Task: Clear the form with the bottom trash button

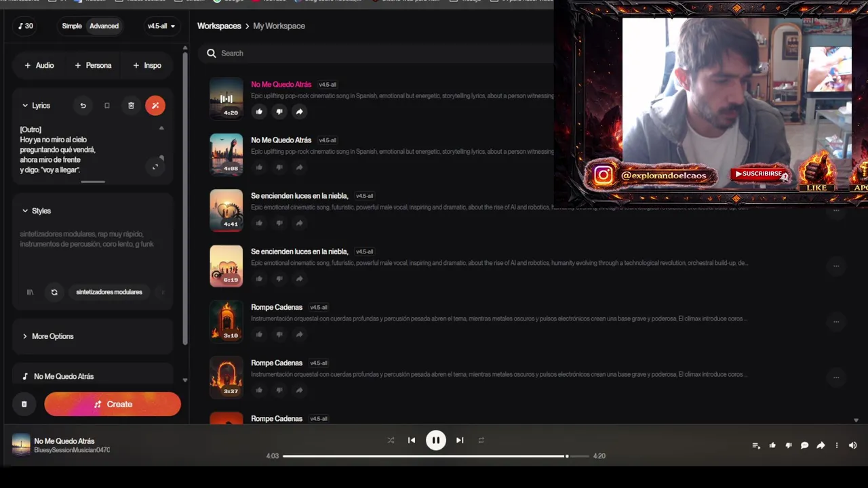Action: (x=24, y=404)
